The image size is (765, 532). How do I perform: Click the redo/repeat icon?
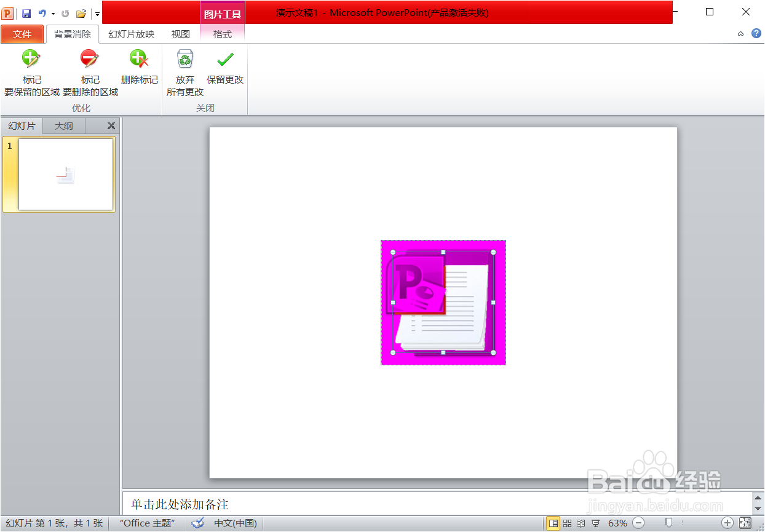pos(65,13)
